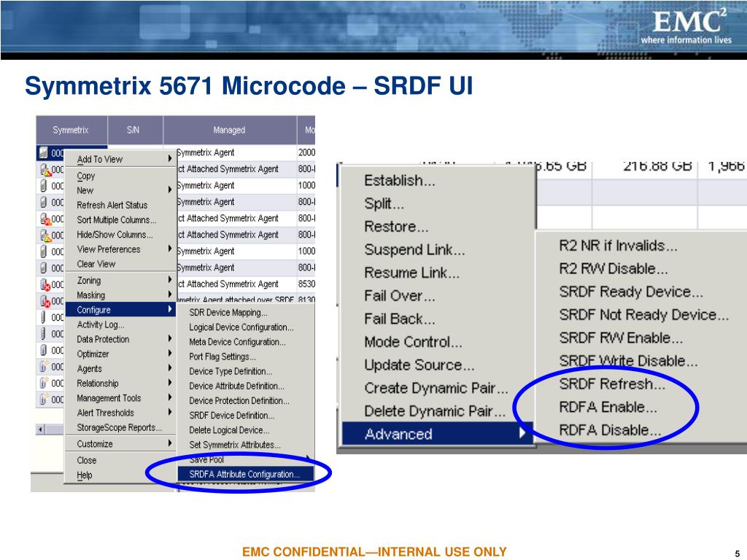Open Alert Thresholds submenu

(x=120, y=413)
